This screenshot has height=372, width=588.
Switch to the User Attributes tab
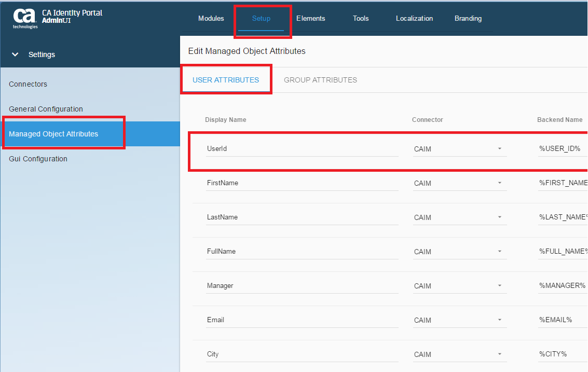pyautogui.click(x=226, y=80)
